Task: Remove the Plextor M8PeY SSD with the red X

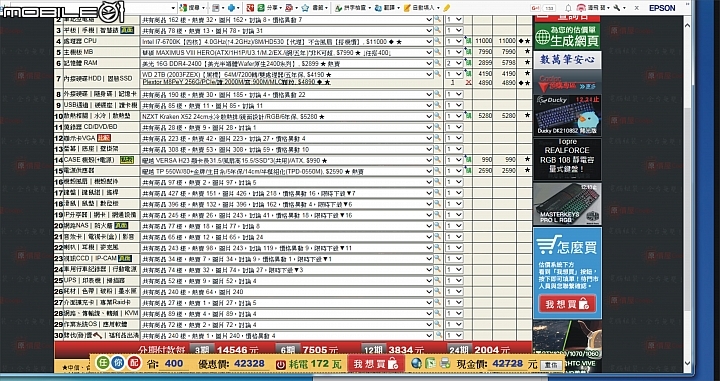Action: tap(468, 83)
